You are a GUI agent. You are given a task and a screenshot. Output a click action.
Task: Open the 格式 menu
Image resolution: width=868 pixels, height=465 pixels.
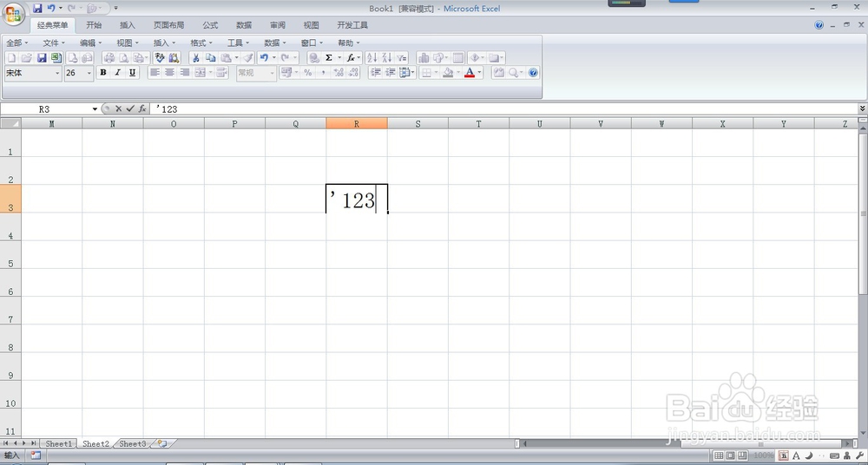click(201, 43)
